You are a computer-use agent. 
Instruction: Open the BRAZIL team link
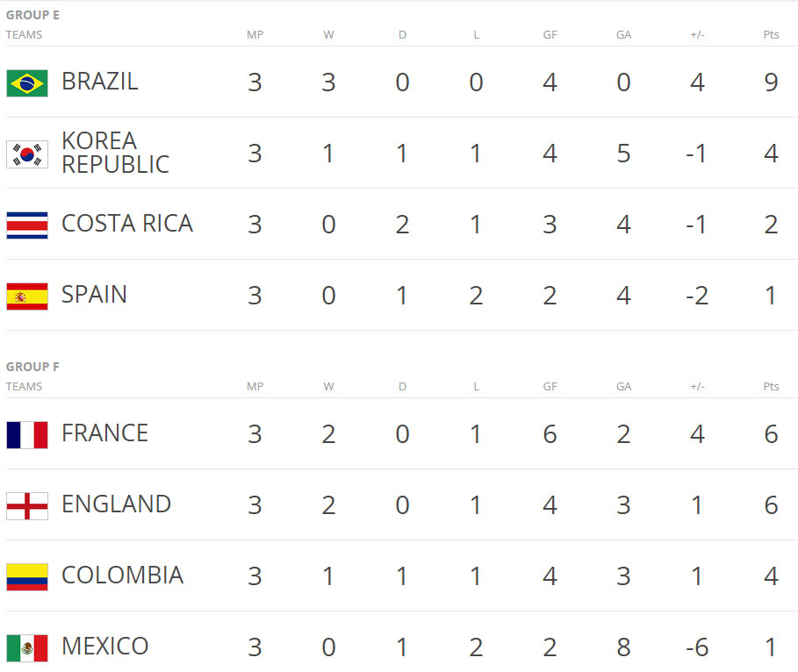click(100, 82)
